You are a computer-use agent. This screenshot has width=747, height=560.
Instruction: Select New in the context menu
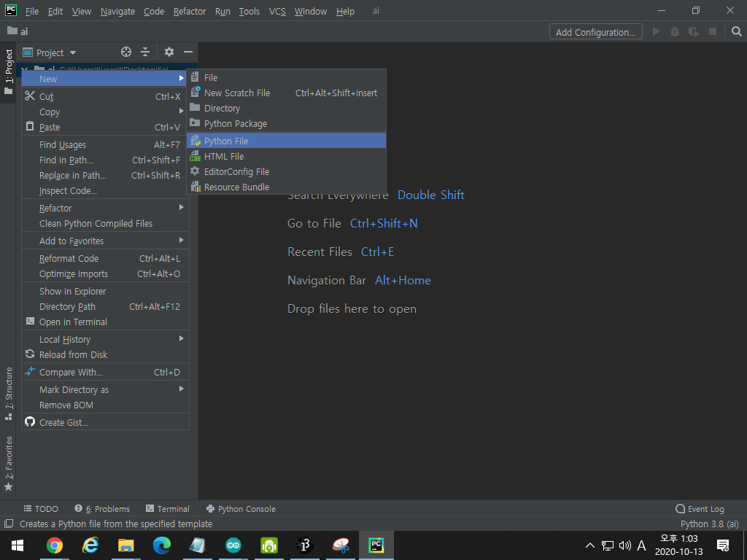[105, 79]
